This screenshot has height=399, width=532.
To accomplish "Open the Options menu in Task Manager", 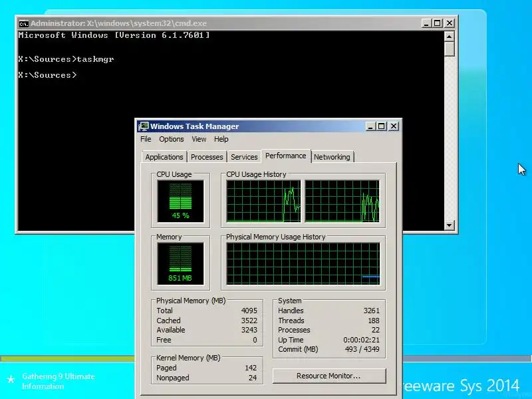I will click(x=172, y=139).
